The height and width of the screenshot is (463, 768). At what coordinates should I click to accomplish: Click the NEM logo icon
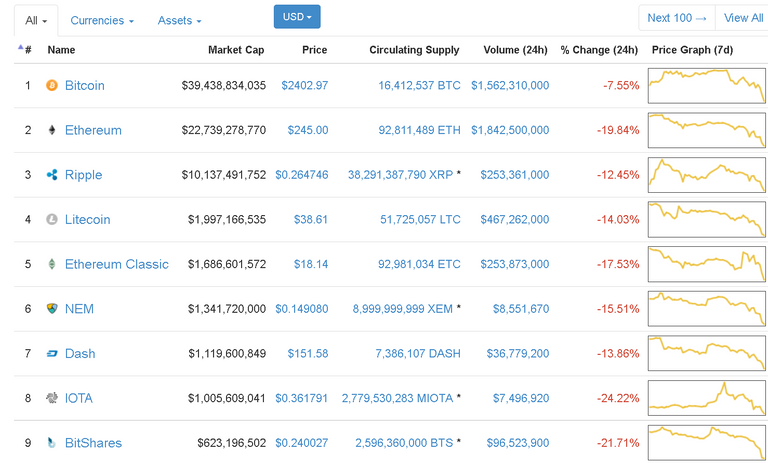tap(52, 309)
